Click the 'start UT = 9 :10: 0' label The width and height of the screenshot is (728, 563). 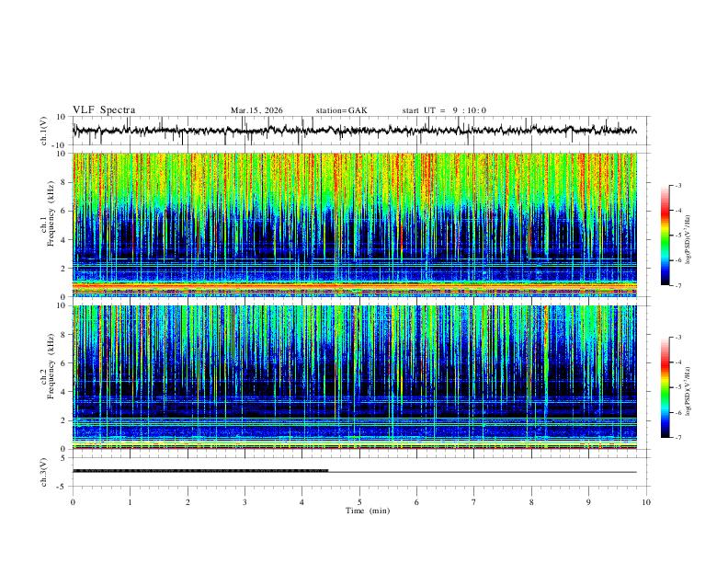pyautogui.click(x=444, y=110)
